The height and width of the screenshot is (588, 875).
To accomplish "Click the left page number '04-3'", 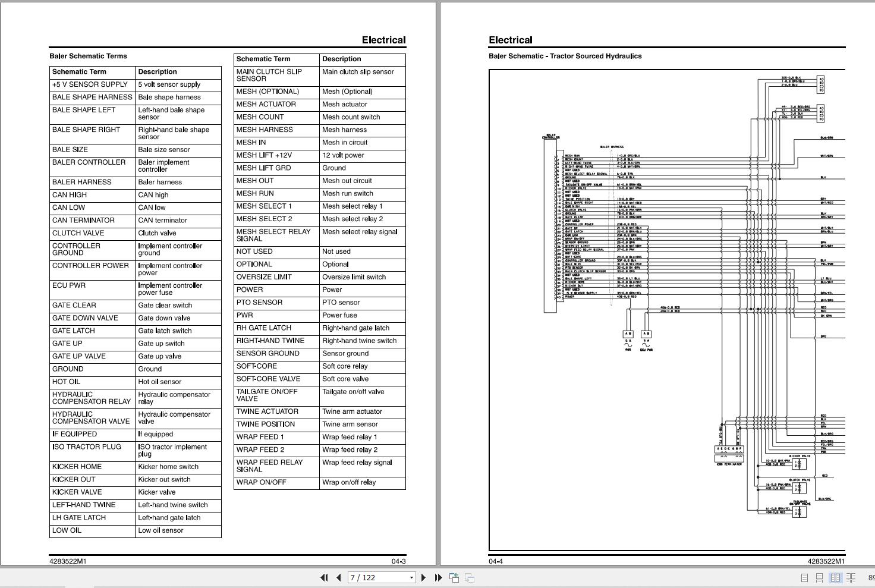I will pyautogui.click(x=398, y=561).
